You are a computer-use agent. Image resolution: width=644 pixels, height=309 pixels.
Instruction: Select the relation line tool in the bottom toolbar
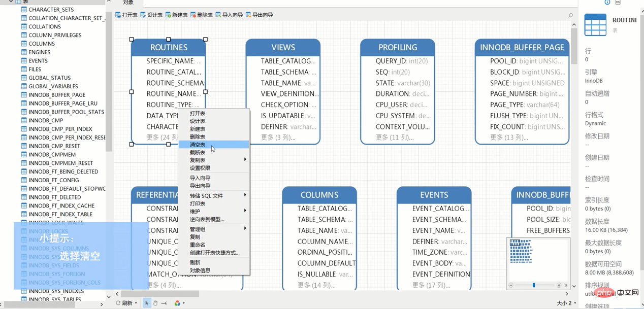tap(164, 303)
